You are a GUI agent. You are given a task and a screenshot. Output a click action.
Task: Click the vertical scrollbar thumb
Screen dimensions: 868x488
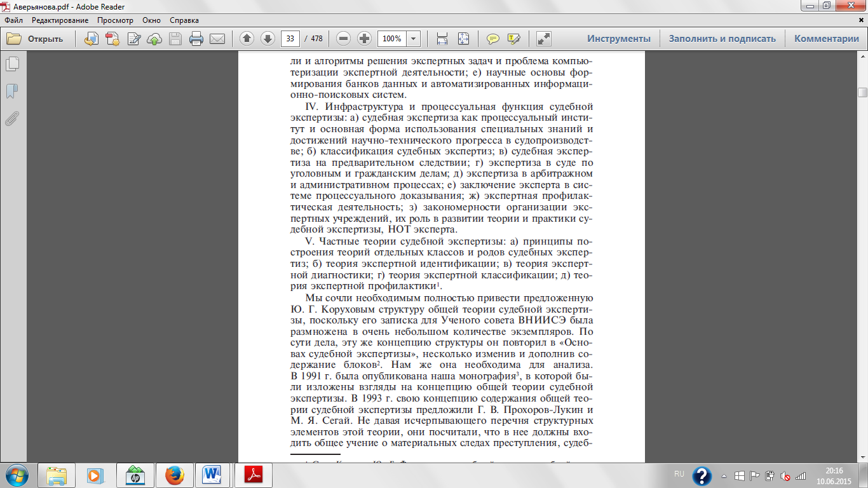tap(862, 93)
